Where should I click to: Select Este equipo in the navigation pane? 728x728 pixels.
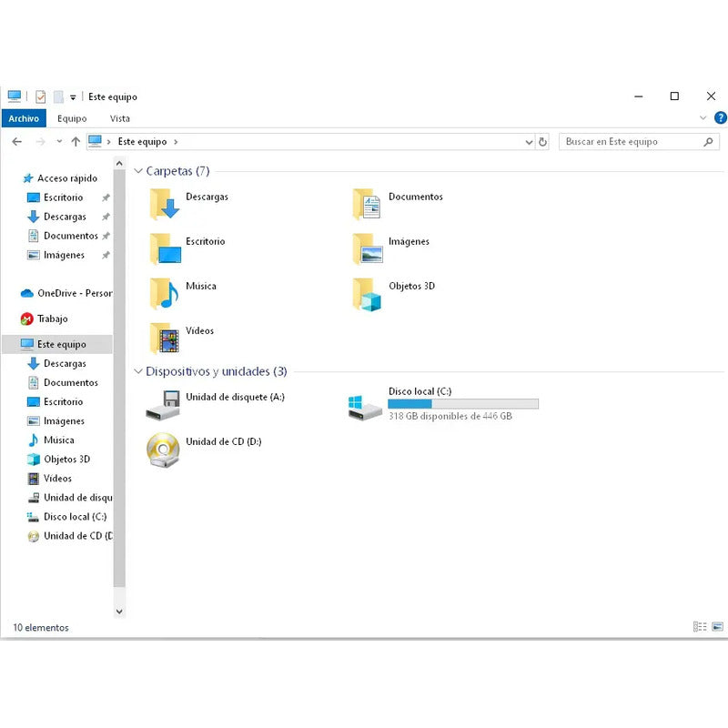(x=57, y=344)
